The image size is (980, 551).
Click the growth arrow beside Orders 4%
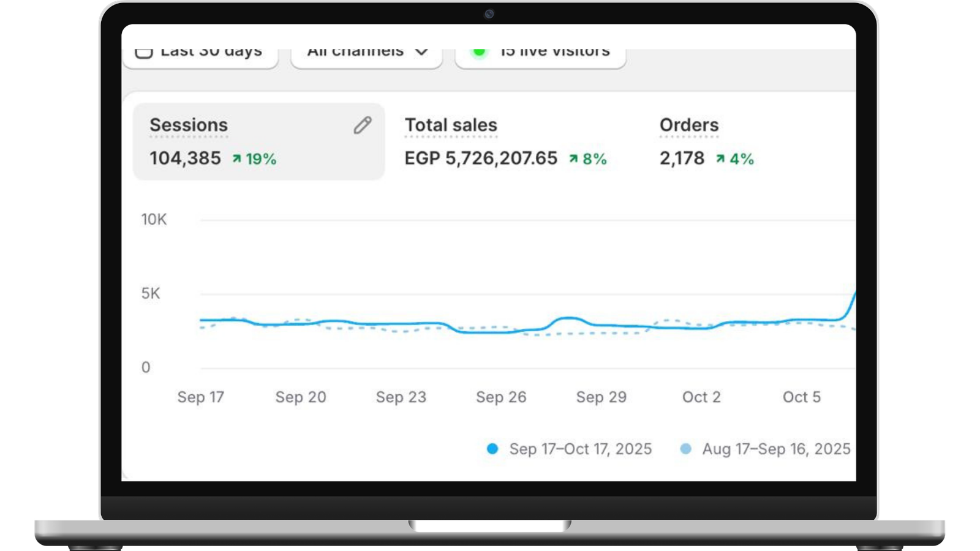720,159
